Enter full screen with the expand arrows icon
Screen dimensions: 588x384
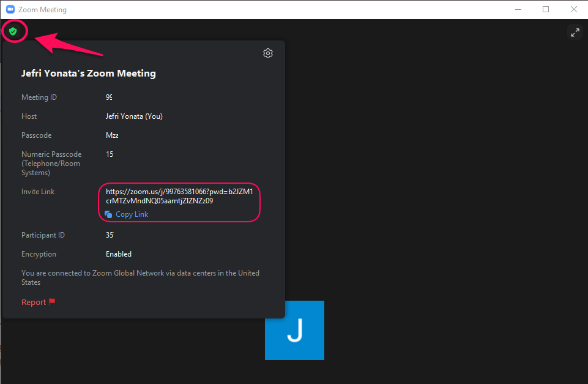coord(575,32)
